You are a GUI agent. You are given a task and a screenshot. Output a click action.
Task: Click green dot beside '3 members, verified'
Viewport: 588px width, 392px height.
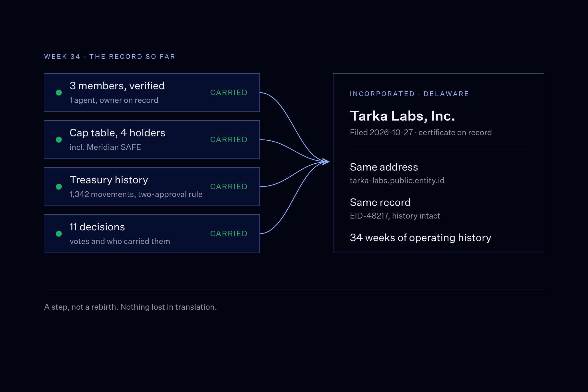(59, 93)
